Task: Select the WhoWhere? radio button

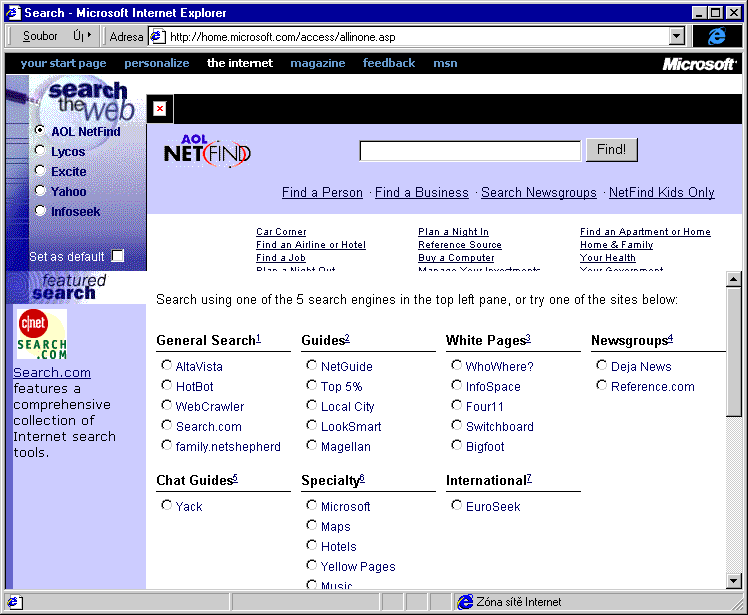Action: pyautogui.click(x=457, y=365)
